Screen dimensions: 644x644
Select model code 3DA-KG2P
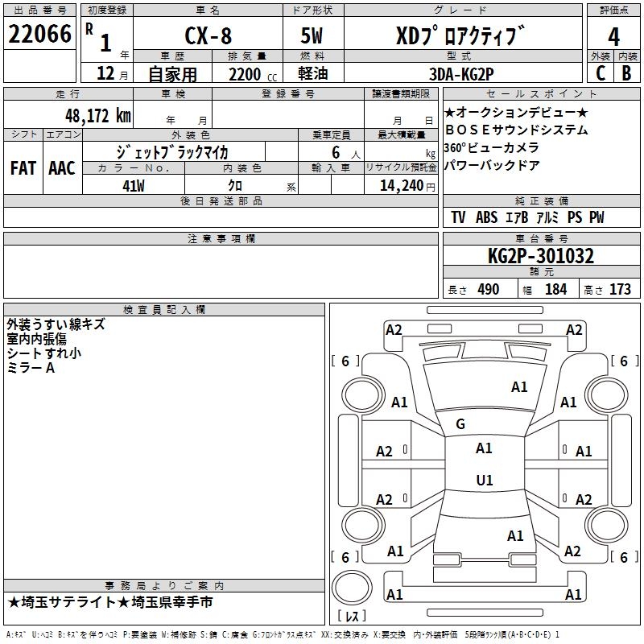point(461,74)
